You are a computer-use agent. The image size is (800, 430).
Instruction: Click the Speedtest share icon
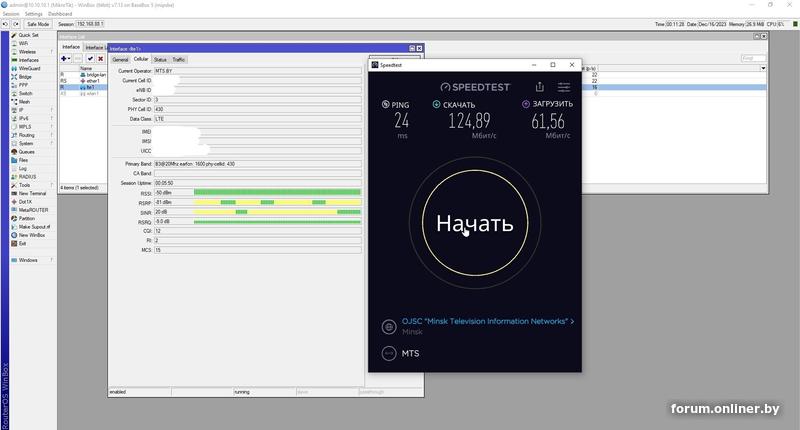tap(540, 87)
